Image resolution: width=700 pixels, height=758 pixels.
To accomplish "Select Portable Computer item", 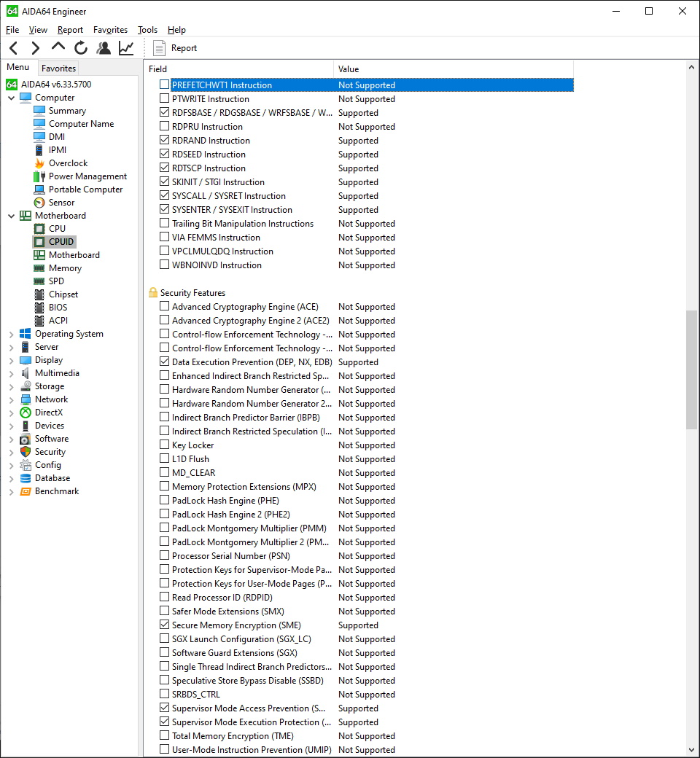I will tap(85, 189).
